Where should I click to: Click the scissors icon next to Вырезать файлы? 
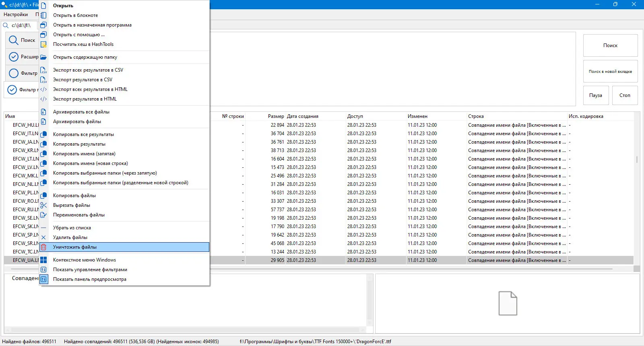point(43,205)
